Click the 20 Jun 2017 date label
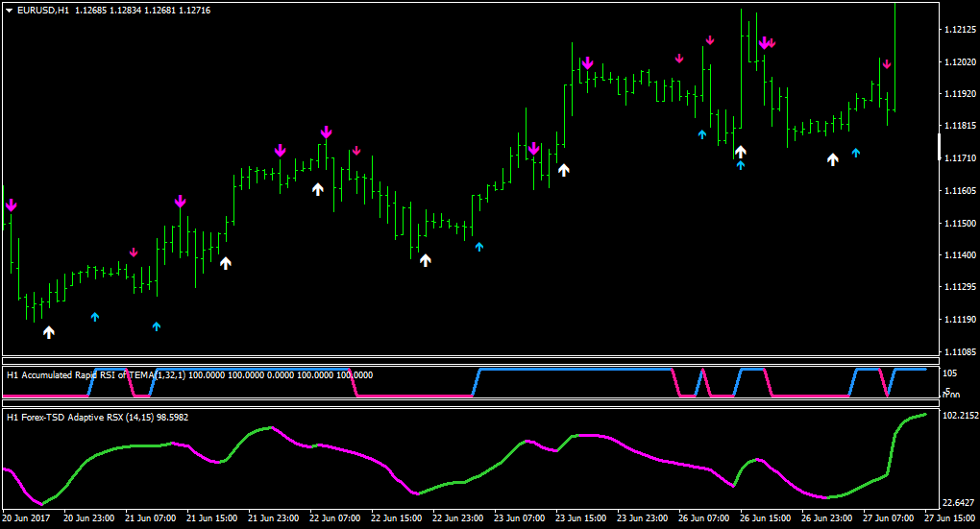 click(x=26, y=517)
